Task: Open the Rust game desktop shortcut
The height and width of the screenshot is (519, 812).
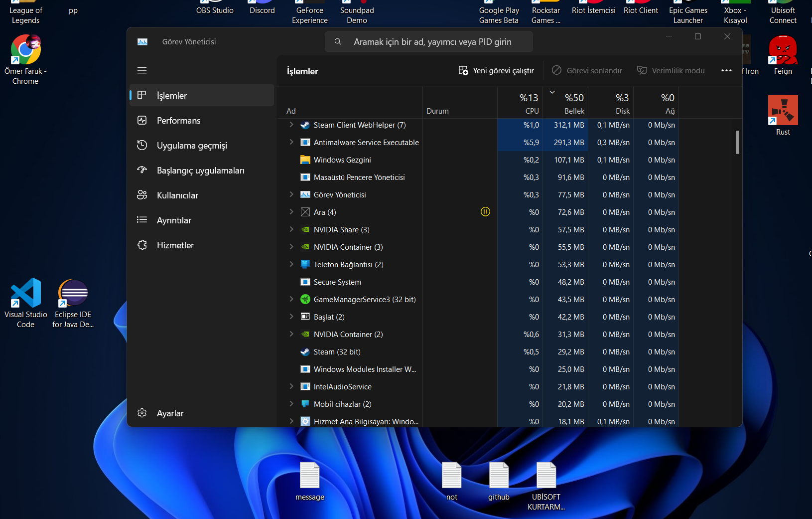Action: (783, 116)
